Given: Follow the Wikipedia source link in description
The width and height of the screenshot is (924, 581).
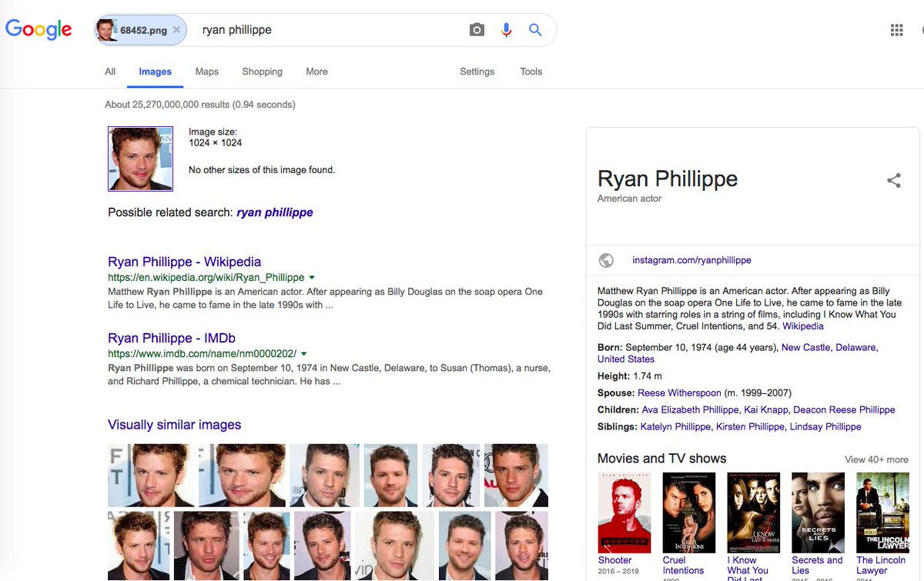Looking at the screenshot, I should (x=803, y=326).
